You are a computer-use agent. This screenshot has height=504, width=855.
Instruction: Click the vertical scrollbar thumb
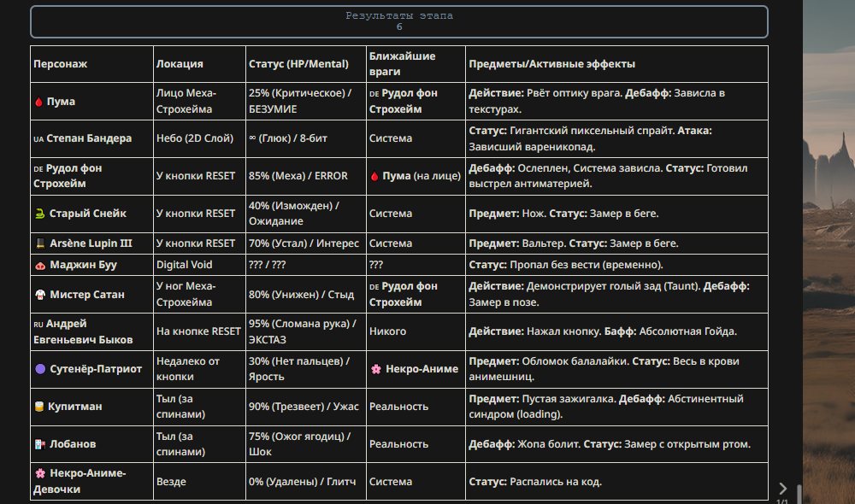[799, 495]
